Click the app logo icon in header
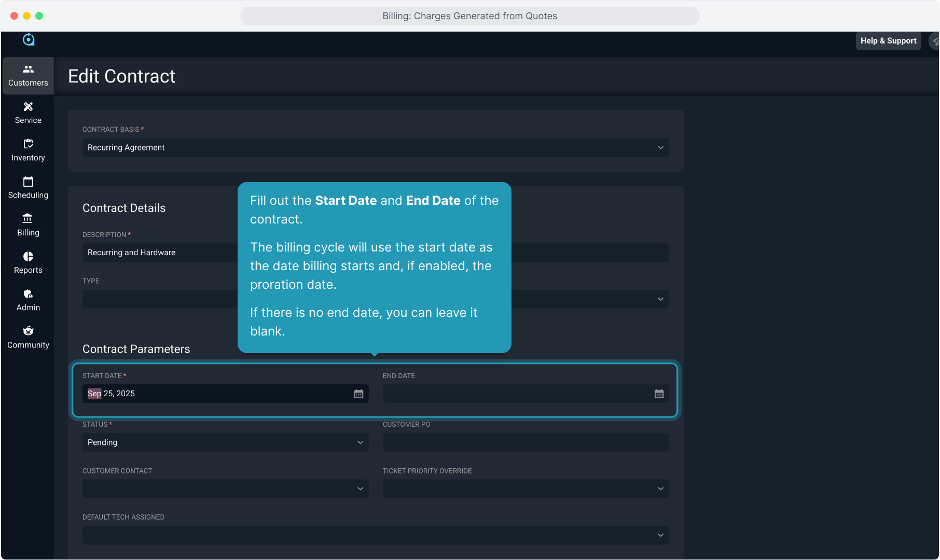Viewport: 940px width, 560px height. click(x=29, y=39)
